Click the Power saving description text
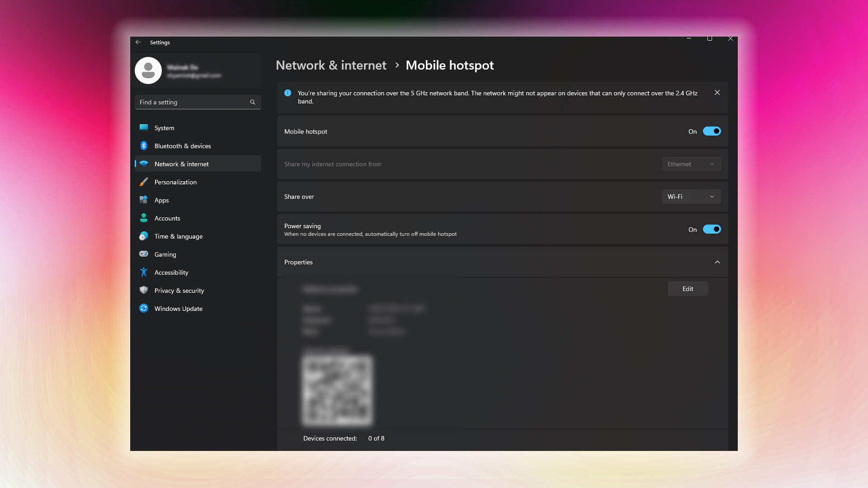 370,234
